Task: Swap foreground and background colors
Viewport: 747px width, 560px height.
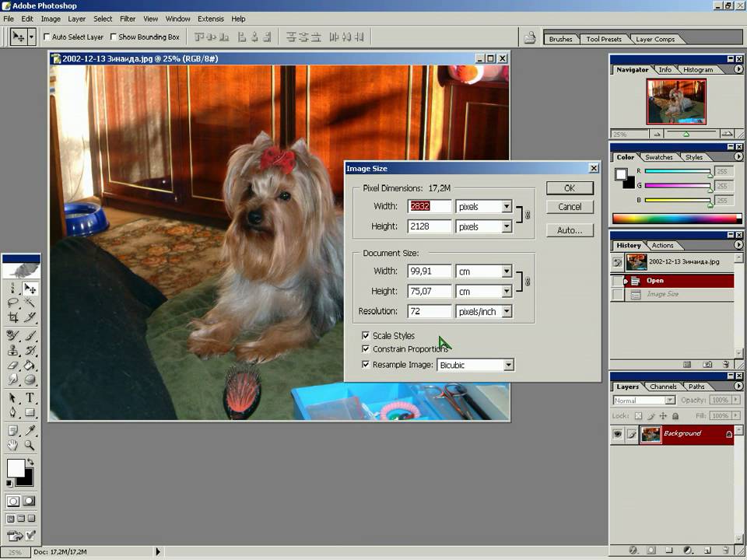Action: [x=31, y=462]
